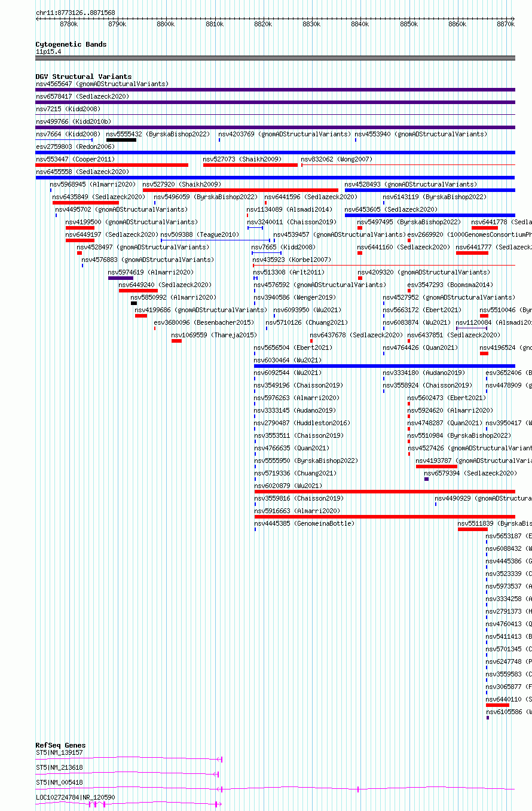Select nsv4490929 gnomAD variant label
Viewport: 532px width, 811px height.
pyautogui.click(x=484, y=498)
